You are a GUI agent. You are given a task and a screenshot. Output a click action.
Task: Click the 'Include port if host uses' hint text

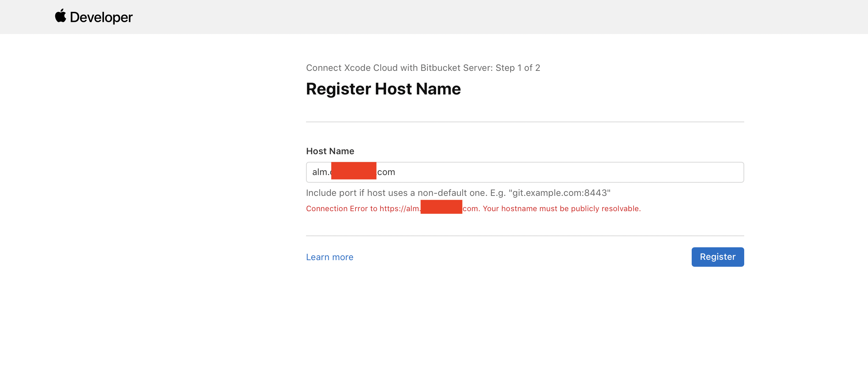pos(458,193)
